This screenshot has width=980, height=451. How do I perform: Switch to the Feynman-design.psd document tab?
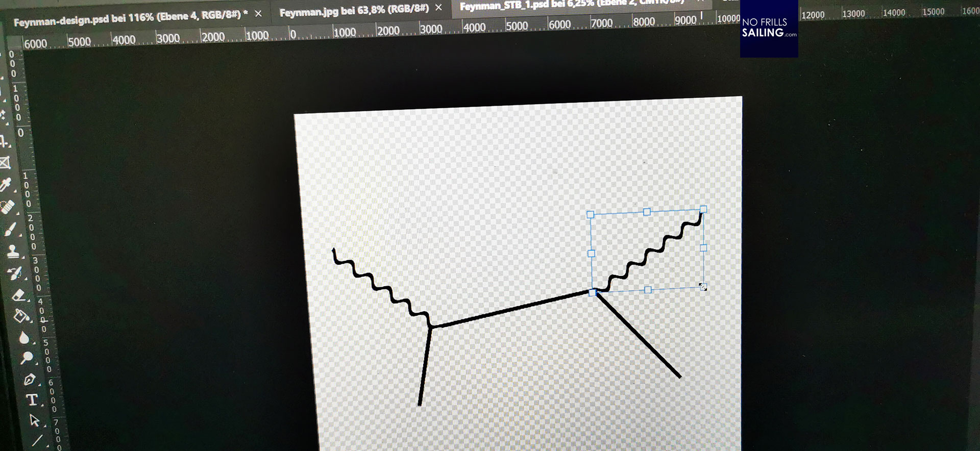tap(131, 18)
